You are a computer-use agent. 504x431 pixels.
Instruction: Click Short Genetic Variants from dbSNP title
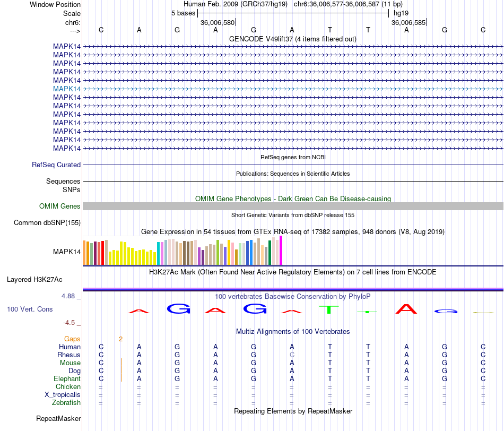[x=293, y=215]
